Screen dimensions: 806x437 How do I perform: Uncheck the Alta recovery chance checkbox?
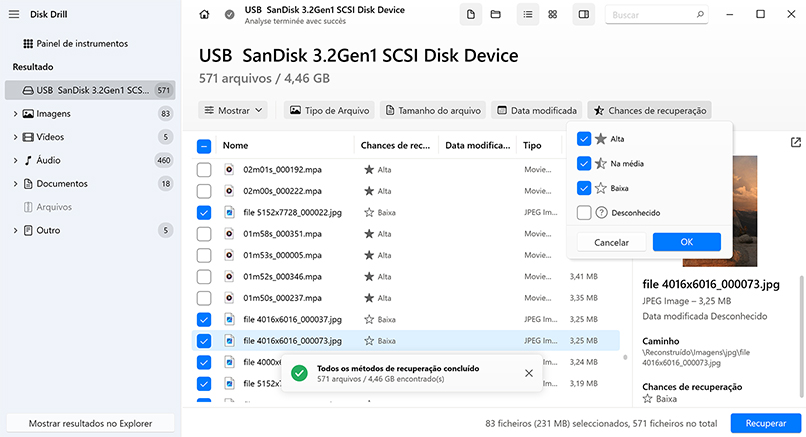(x=584, y=139)
